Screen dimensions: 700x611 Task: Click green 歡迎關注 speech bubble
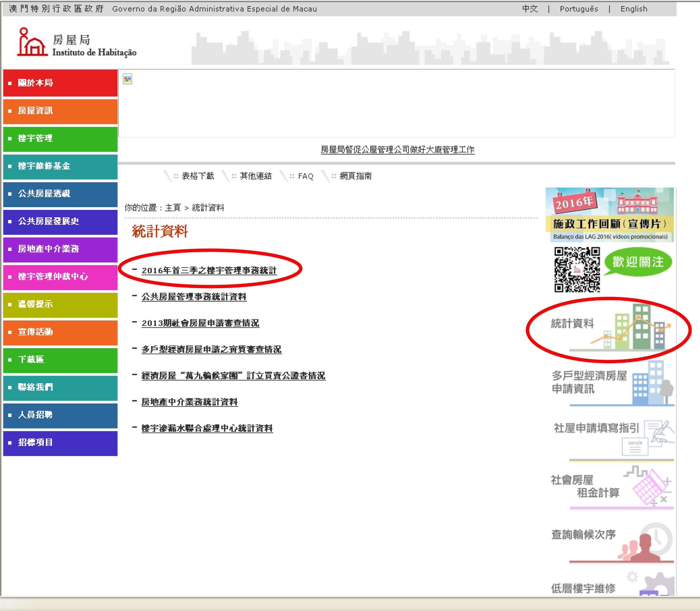[x=638, y=262]
